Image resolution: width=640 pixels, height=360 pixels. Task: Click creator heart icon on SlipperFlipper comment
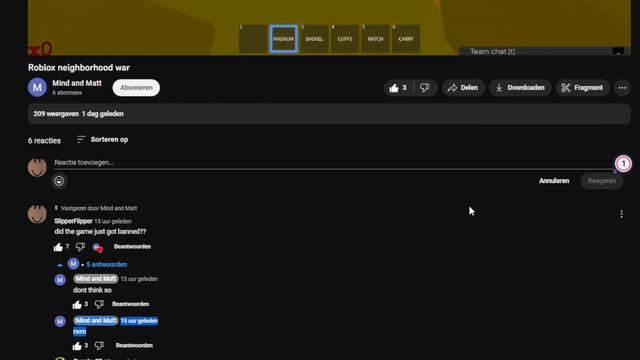[98, 247]
